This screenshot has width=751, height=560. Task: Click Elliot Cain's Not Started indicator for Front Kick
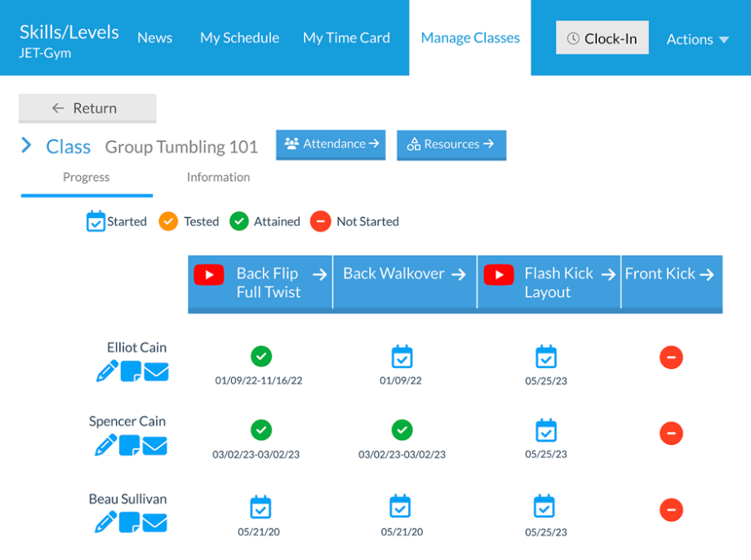pyautogui.click(x=671, y=358)
